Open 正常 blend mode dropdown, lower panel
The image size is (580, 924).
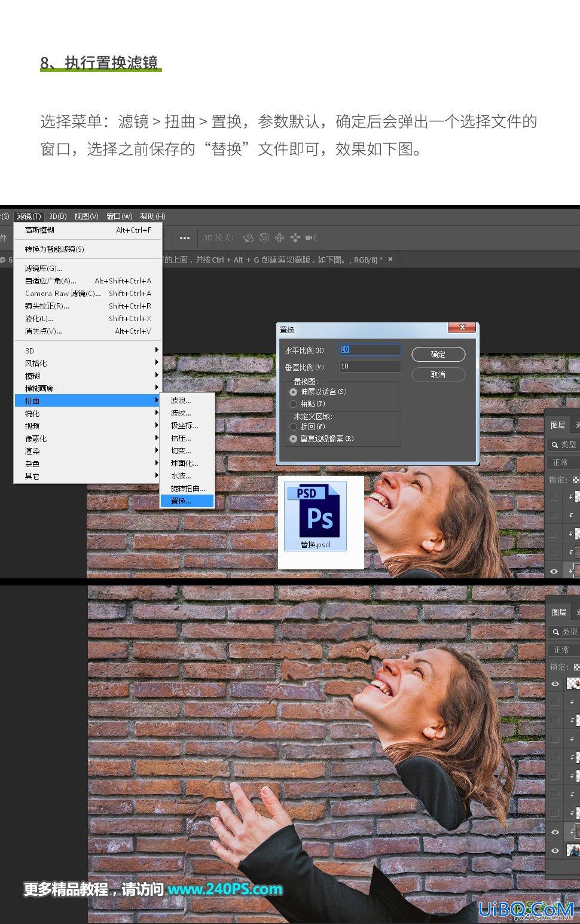click(x=564, y=649)
